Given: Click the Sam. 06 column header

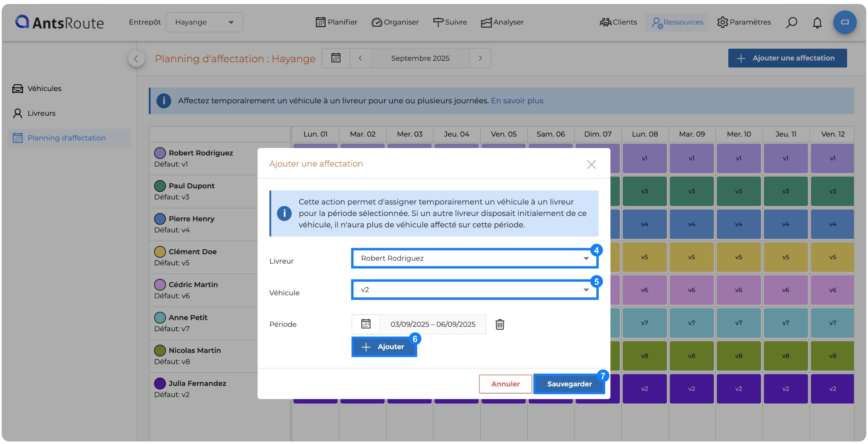Looking at the screenshot, I should (x=551, y=134).
